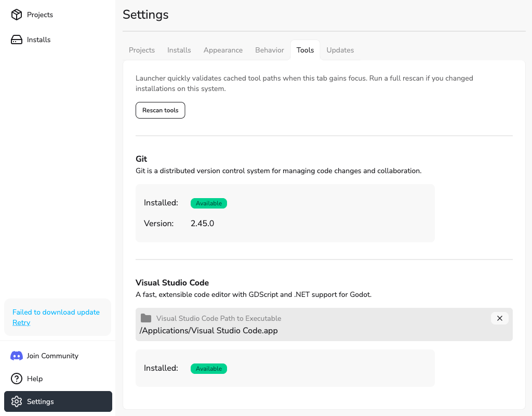
Task: Open the Projects panel via cube icon
Action: 16,15
